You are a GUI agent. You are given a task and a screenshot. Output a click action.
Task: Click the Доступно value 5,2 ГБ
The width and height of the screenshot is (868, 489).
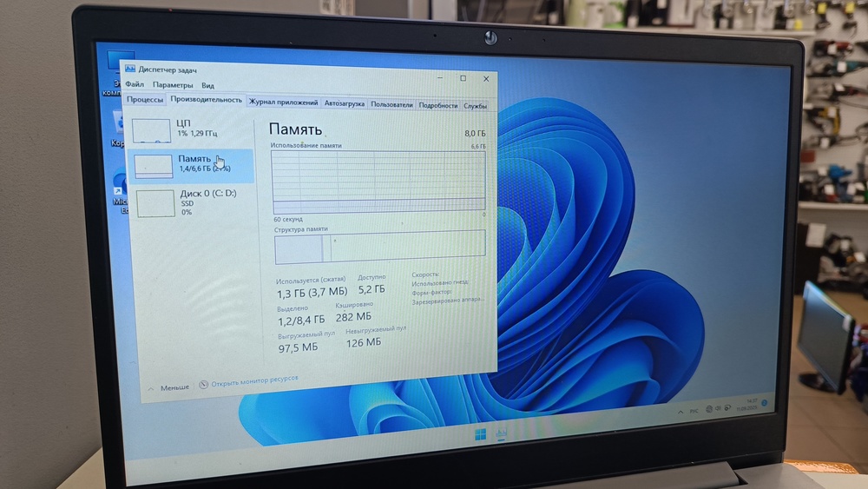372,289
